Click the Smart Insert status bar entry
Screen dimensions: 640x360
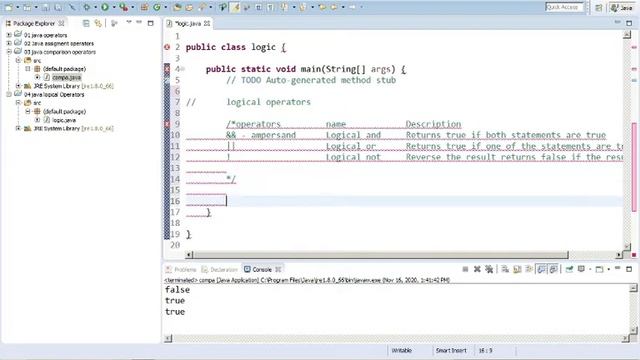pyautogui.click(x=451, y=350)
